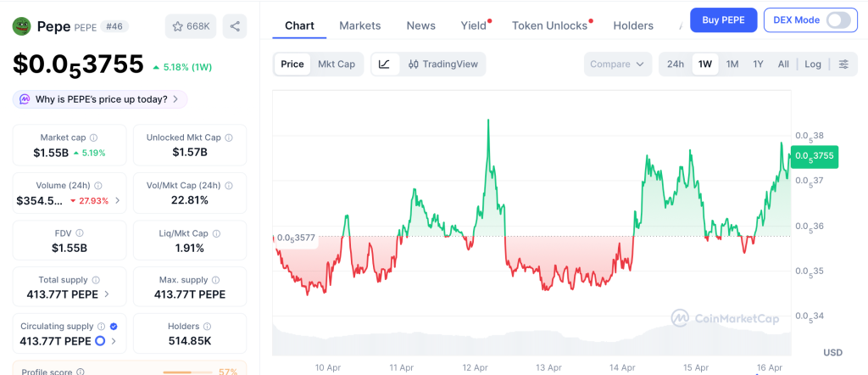Click the Circulating supply verified badge
868x375 pixels.
click(x=114, y=327)
